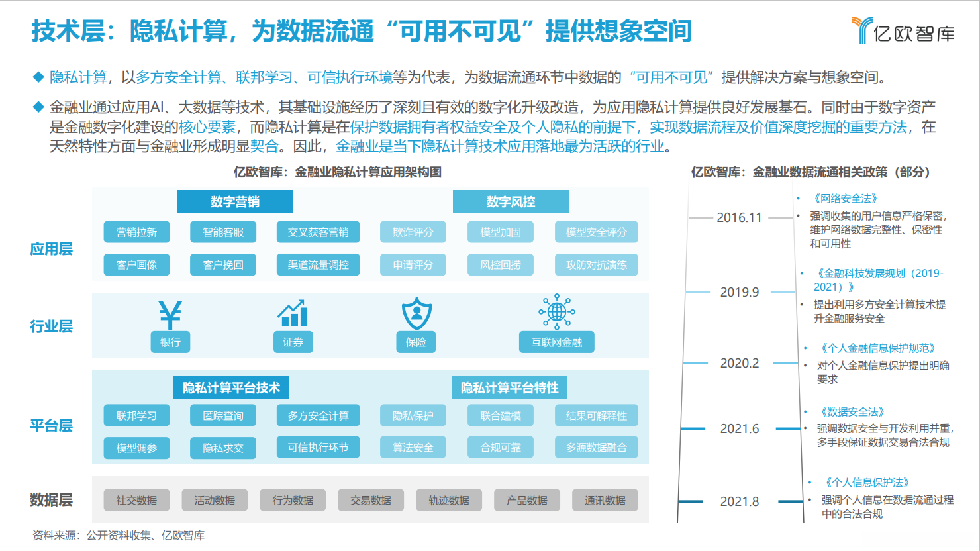Click the 攻防对抗演练 box
Viewport: 980px width, 551px height.
pos(597,265)
